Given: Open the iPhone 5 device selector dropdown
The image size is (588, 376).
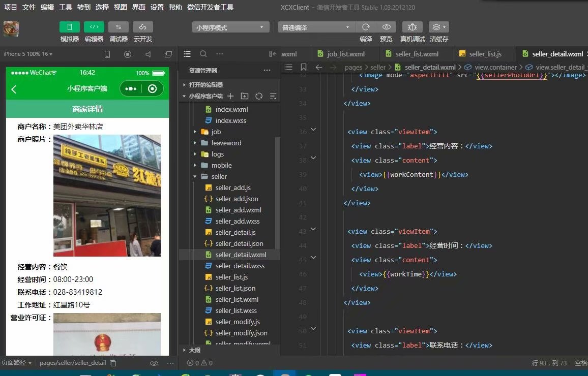Looking at the screenshot, I should click(28, 54).
